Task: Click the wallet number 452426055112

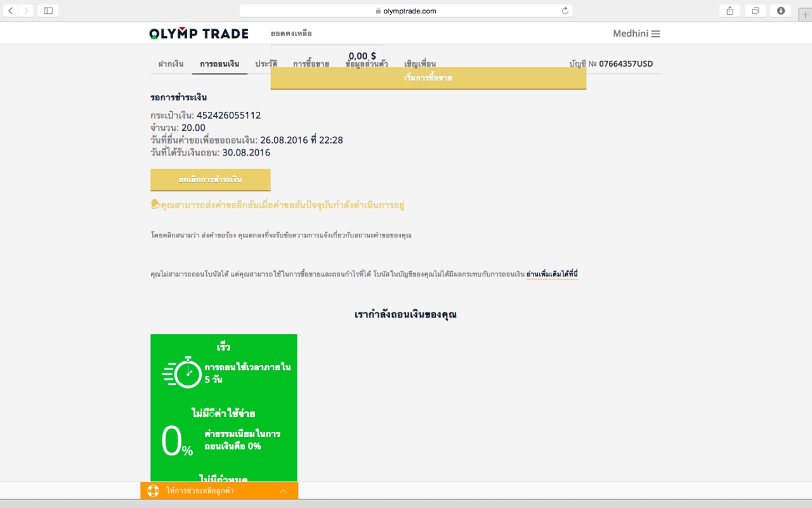Action: click(x=228, y=116)
